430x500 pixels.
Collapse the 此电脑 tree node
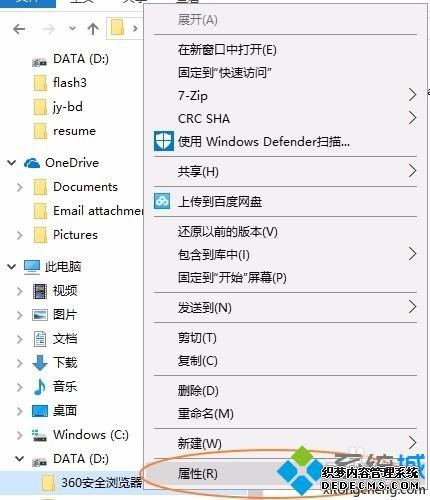[11, 267]
